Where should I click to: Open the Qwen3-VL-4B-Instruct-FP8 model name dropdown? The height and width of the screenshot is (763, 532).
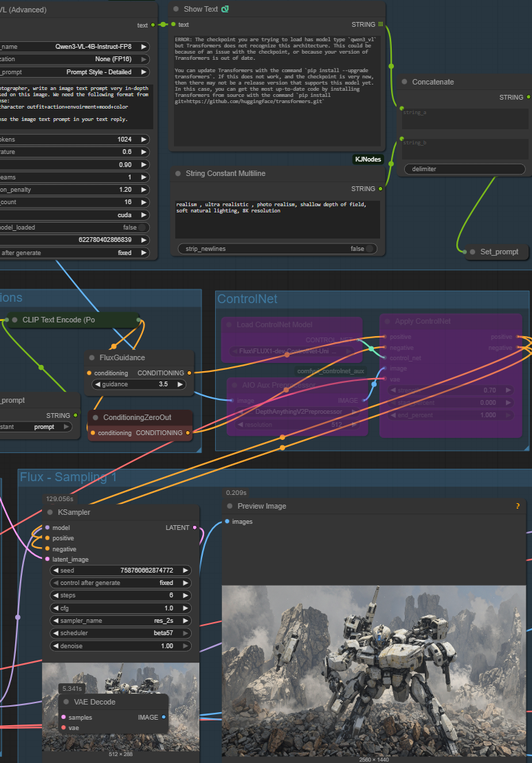click(x=74, y=47)
